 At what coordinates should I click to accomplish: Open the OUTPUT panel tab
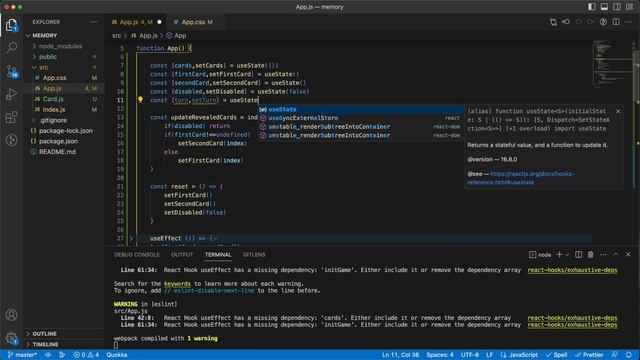[x=182, y=255]
